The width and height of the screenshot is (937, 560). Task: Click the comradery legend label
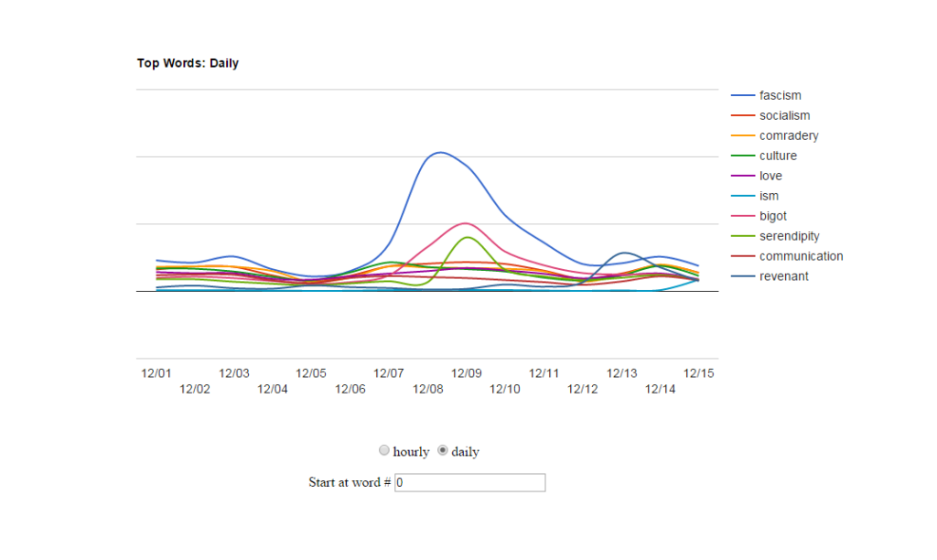click(x=789, y=136)
